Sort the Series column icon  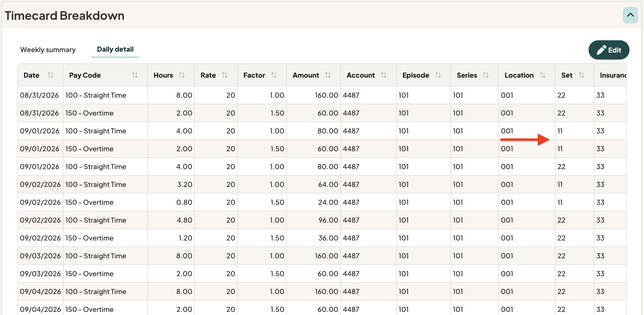tap(486, 75)
